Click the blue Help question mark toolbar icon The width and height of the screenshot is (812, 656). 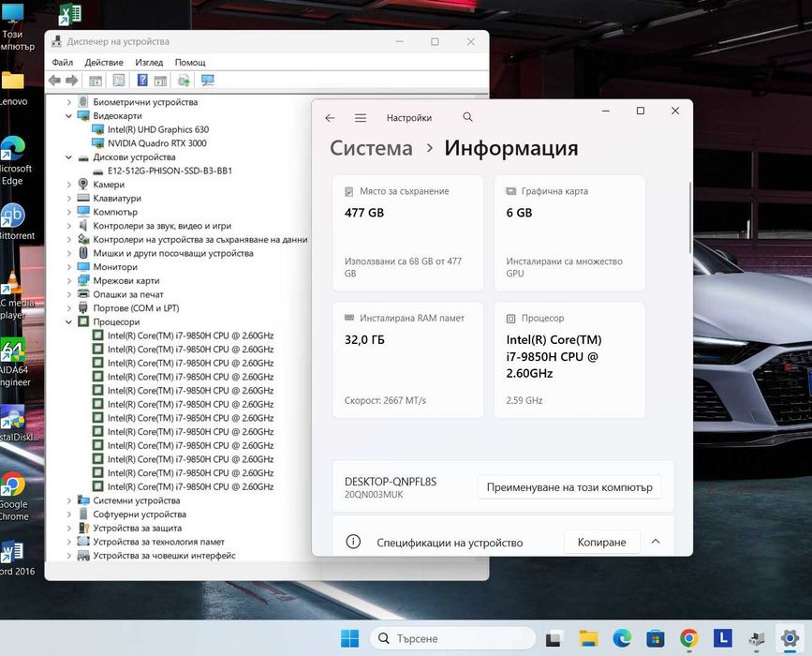(142, 81)
